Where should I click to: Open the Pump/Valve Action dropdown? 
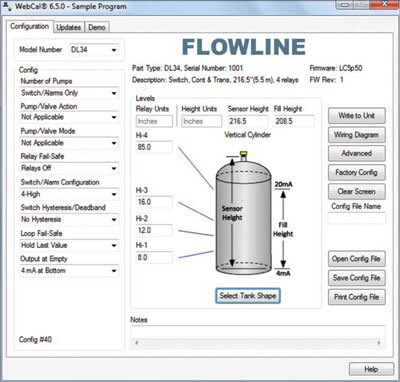[x=69, y=117]
